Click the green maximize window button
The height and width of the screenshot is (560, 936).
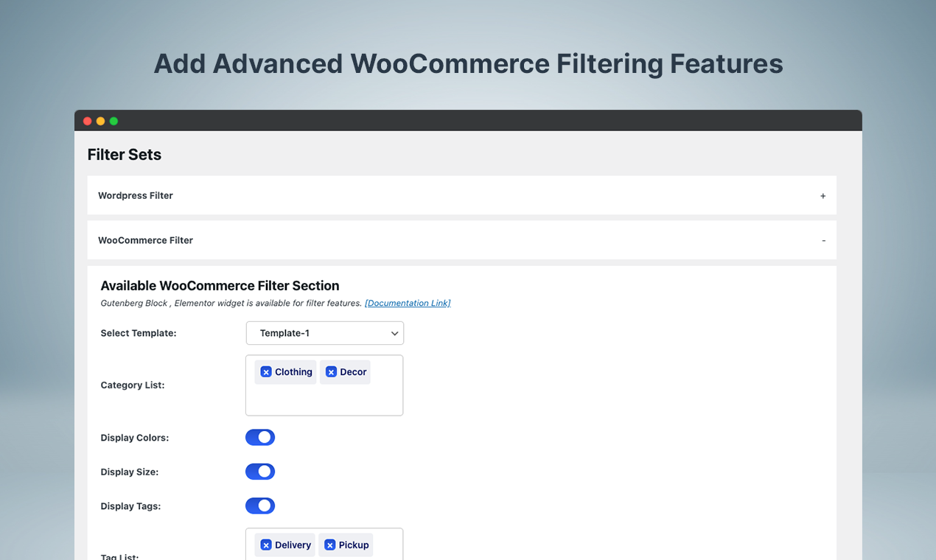[113, 121]
